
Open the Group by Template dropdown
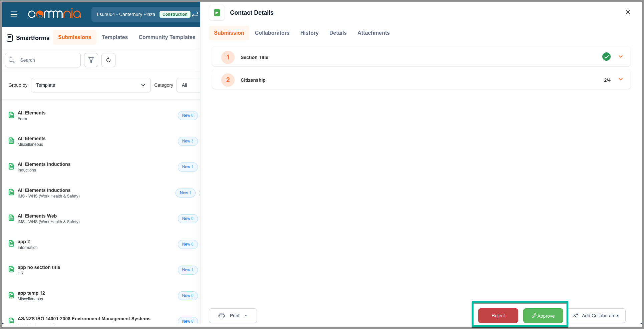coord(91,85)
